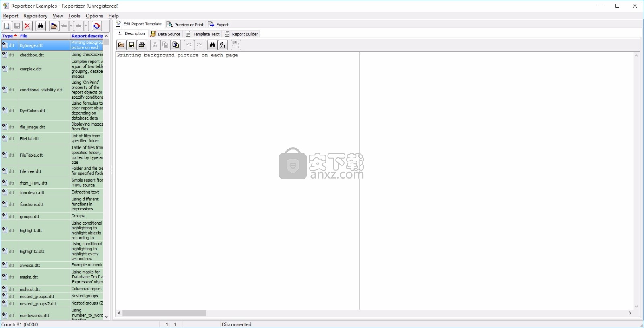Open the back arrow history dropdown
Screen dimensions: 644x328
click(x=71, y=26)
